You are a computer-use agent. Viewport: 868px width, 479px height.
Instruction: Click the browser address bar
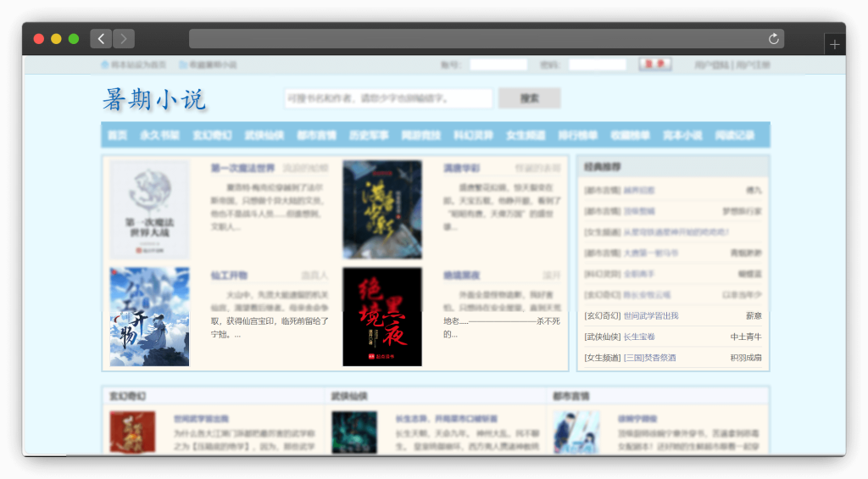[486, 39]
